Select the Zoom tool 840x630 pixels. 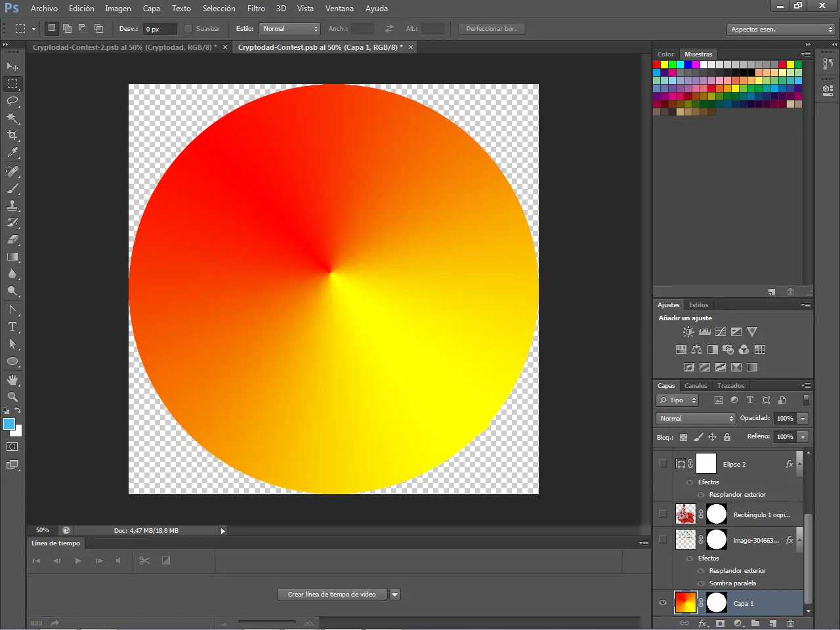click(x=12, y=397)
